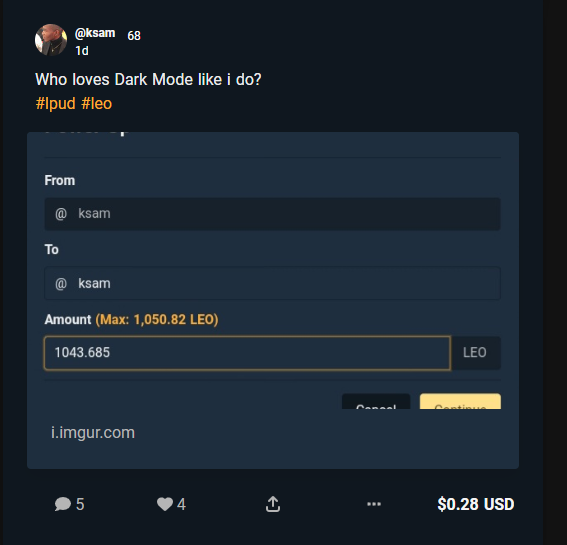Click the LEO currency label box
The height and width of the screenshot is (545, 567).
click(x=475, y=353)
